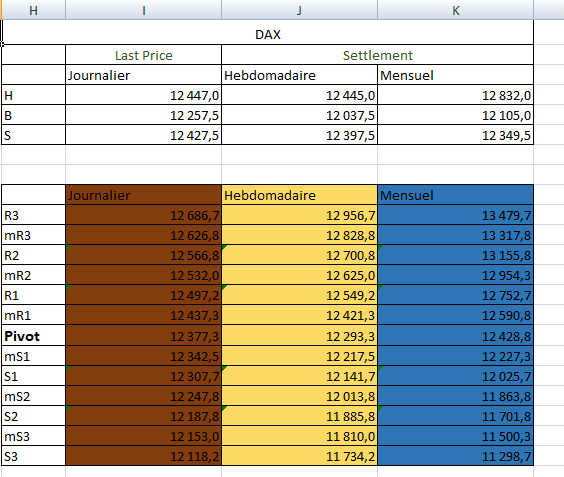Select row label B cell
This screenshot has width=564, height=477.
[33, 115]
